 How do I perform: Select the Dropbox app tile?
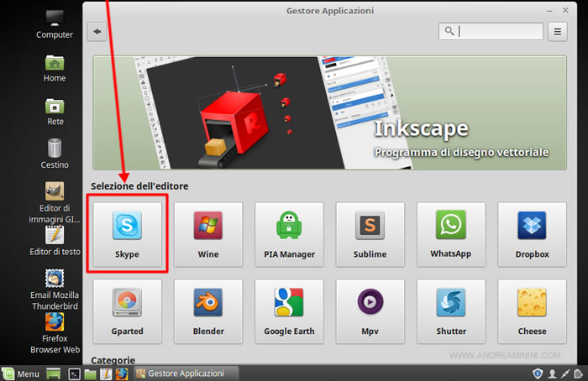tap(531, 234)
